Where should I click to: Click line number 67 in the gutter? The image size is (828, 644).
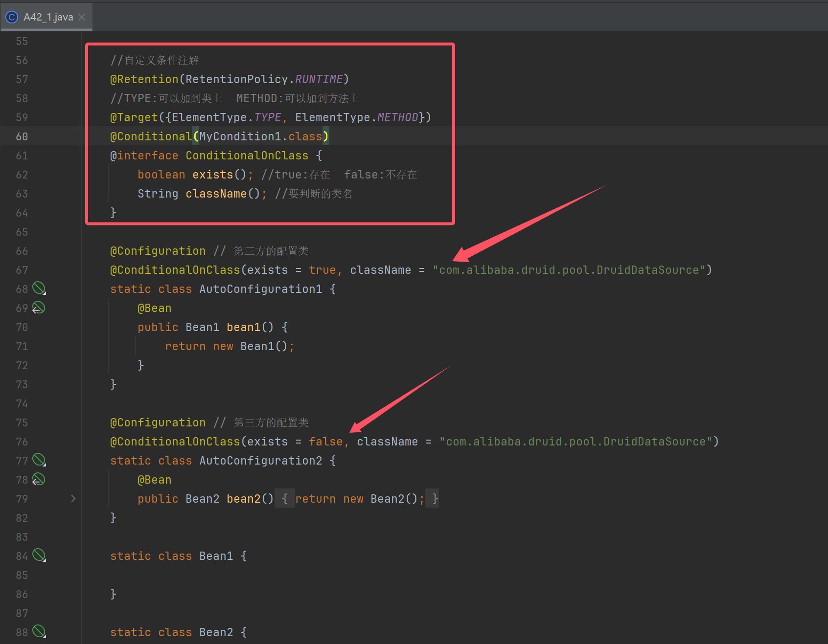[22, 270]
